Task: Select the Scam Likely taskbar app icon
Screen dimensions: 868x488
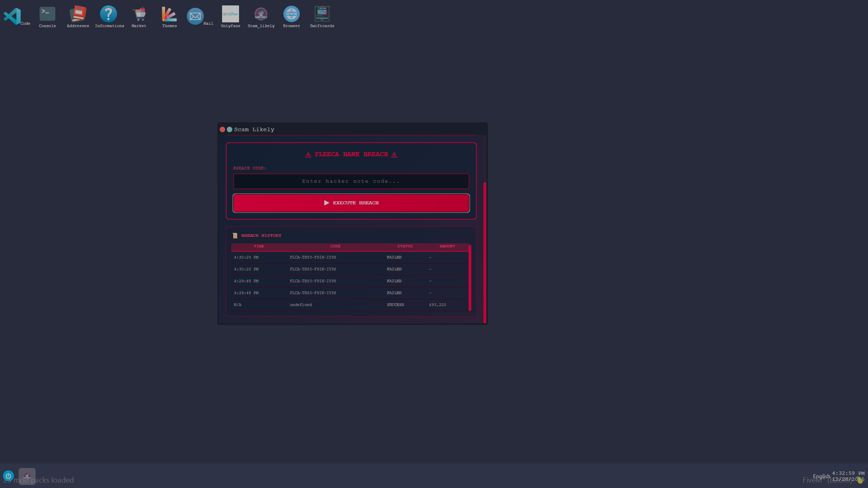Action: [x=27, y=476]
